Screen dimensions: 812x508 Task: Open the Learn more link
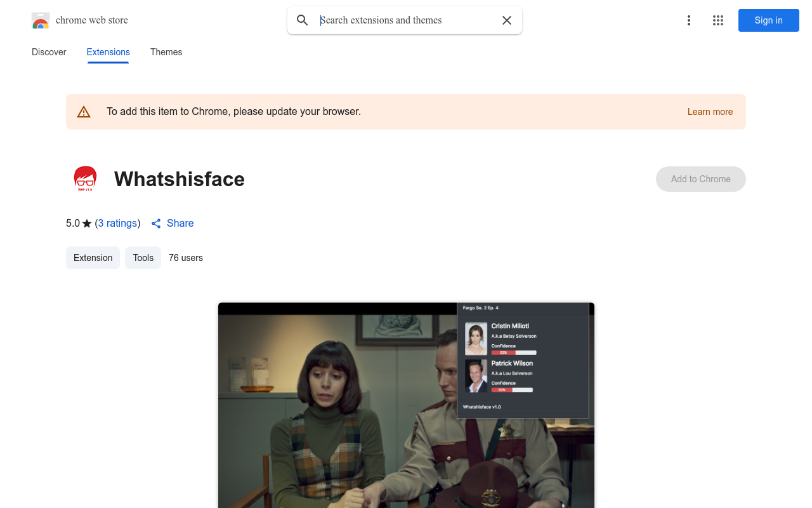click(x=710, y=112)
